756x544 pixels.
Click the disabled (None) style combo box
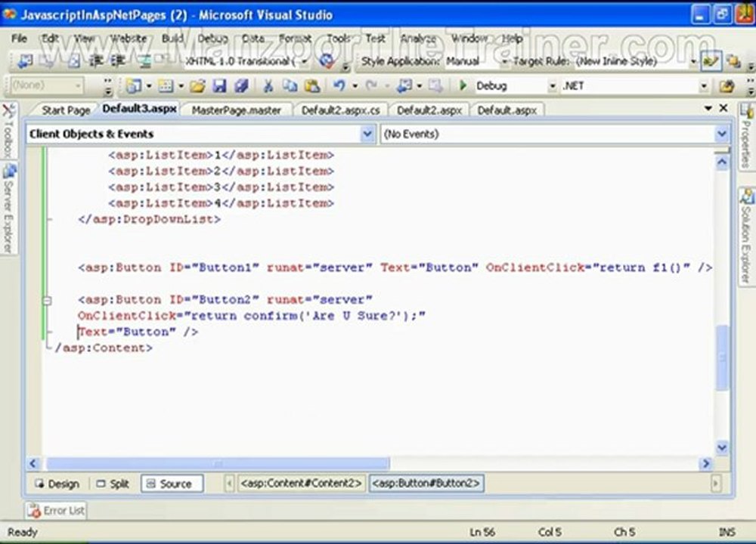click(46, 86)
